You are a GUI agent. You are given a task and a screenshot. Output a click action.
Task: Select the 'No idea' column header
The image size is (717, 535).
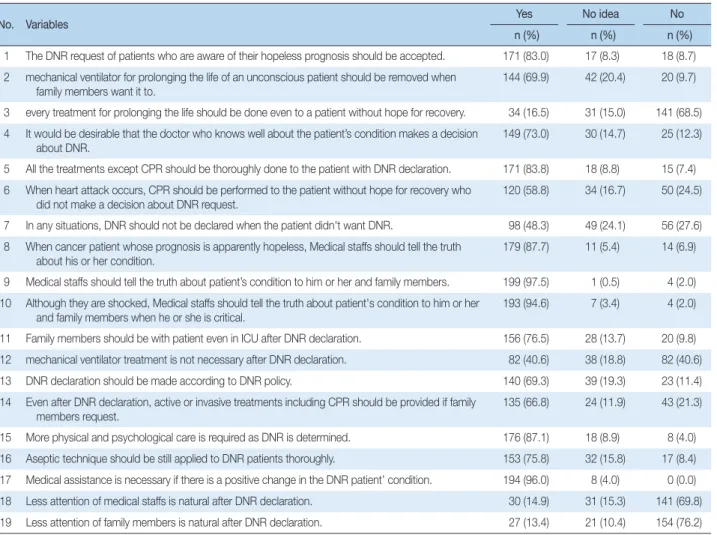coord(600,14)
